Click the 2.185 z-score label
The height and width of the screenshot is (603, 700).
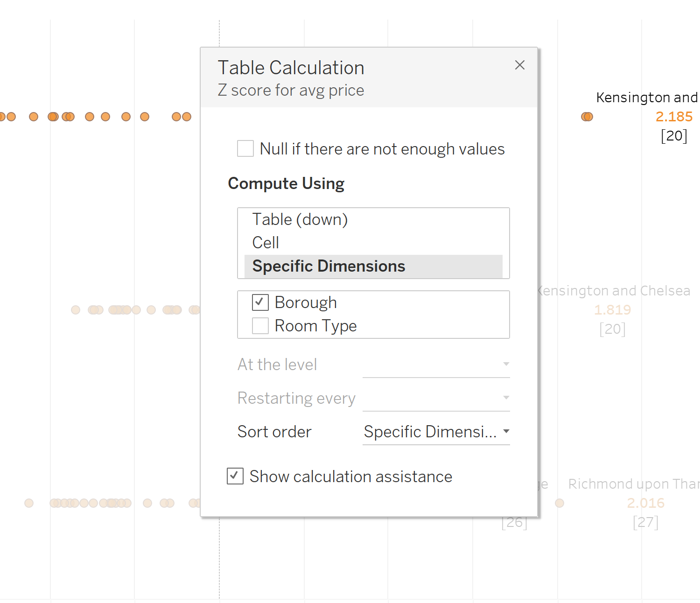[673, 117]
